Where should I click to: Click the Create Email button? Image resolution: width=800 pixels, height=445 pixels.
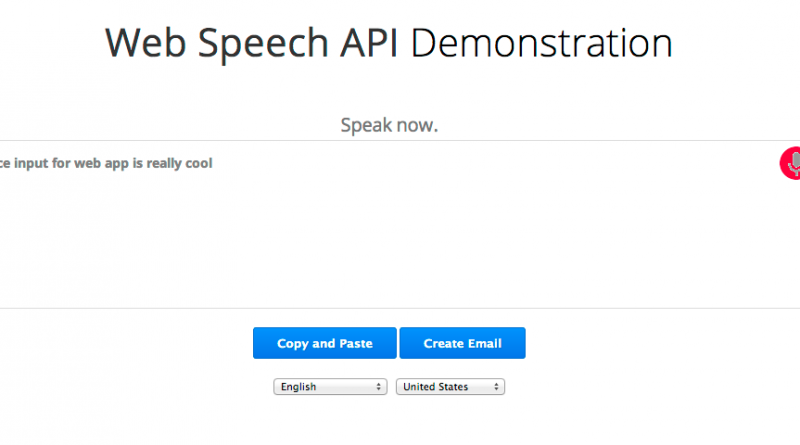462,343
